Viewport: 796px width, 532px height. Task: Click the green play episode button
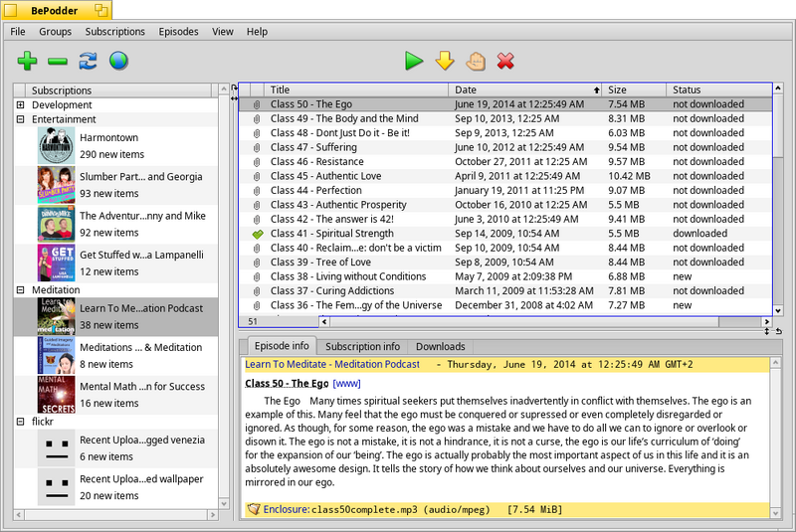click(x=414, y=61)
